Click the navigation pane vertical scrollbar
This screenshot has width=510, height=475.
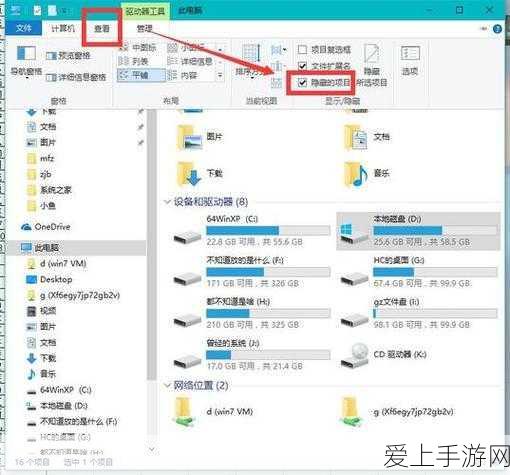152,245
